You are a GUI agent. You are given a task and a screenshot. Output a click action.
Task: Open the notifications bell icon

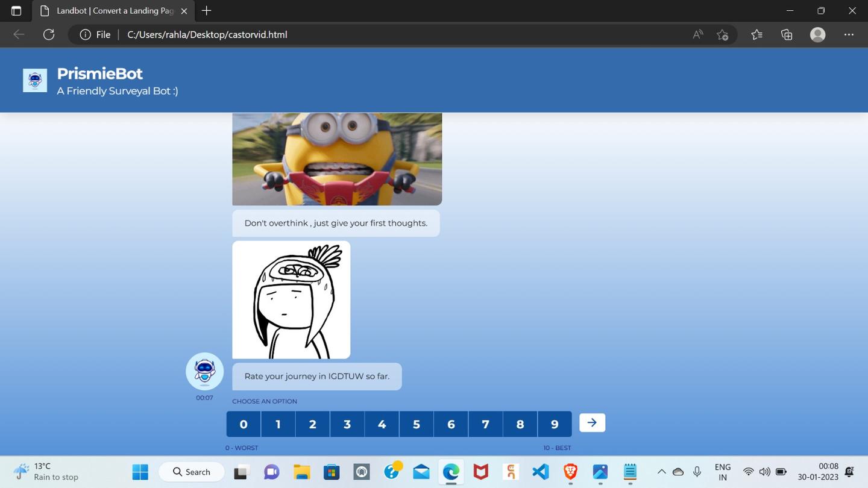coord(850,472)
